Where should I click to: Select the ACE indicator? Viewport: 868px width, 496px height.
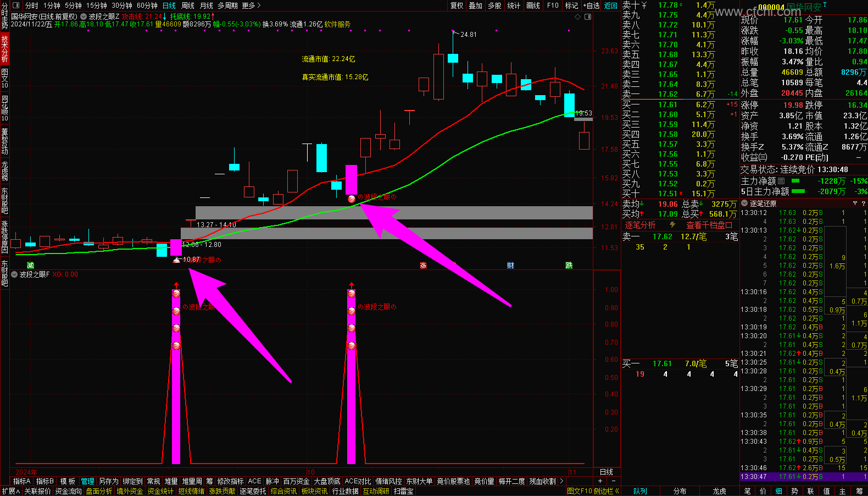(254, 481)
